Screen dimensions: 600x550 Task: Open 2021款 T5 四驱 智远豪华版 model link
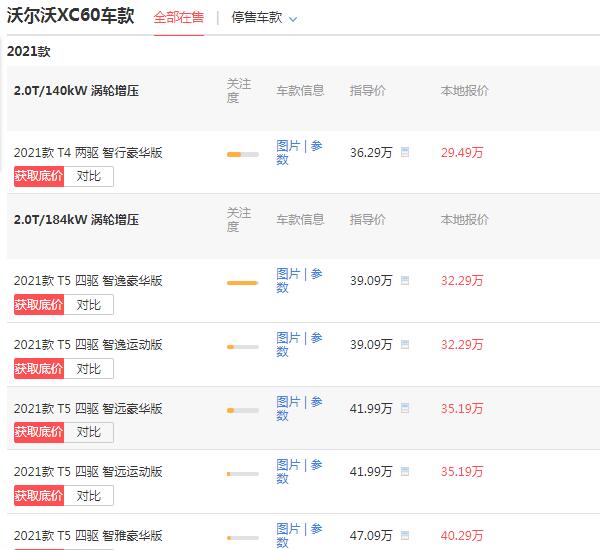[88, 409]
